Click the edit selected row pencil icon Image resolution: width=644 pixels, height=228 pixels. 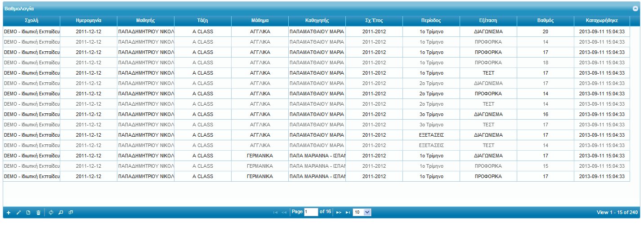click(18, 212)
